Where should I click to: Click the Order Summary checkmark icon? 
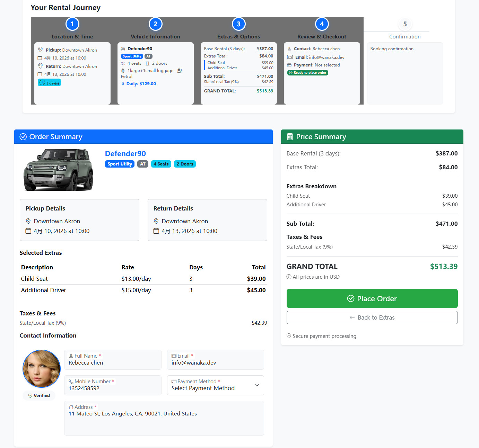click(23, 137)
